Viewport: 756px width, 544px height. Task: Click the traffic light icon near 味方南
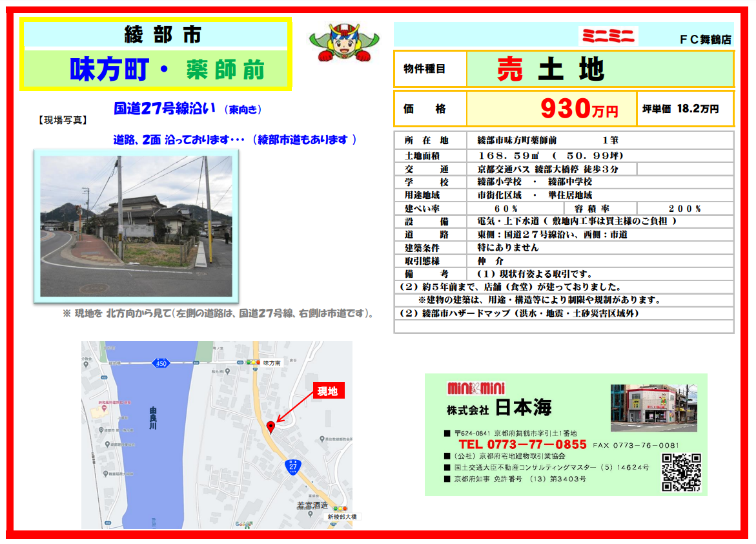[252, 363]
